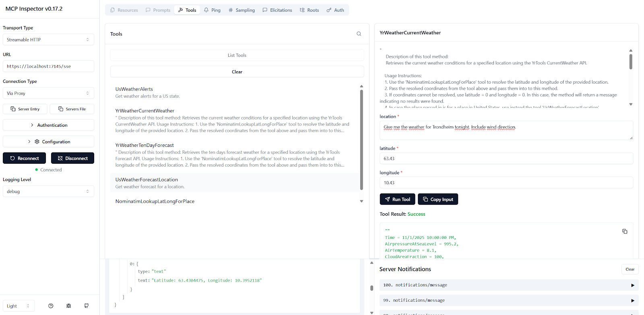644x315 pixels.
Task: Expand notification 99 arrow icon
Action: point(632,301)
